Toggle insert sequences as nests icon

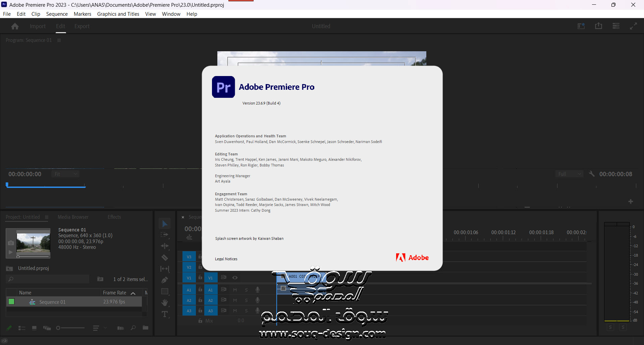pyautogui.click(x=189, y=237)
